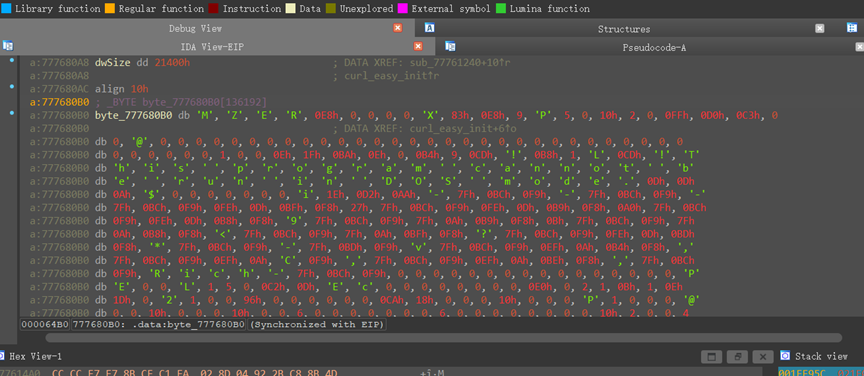Screen dimensions: 864x376
Task: Click the Structures tab icon
Action: pos(430,28)
